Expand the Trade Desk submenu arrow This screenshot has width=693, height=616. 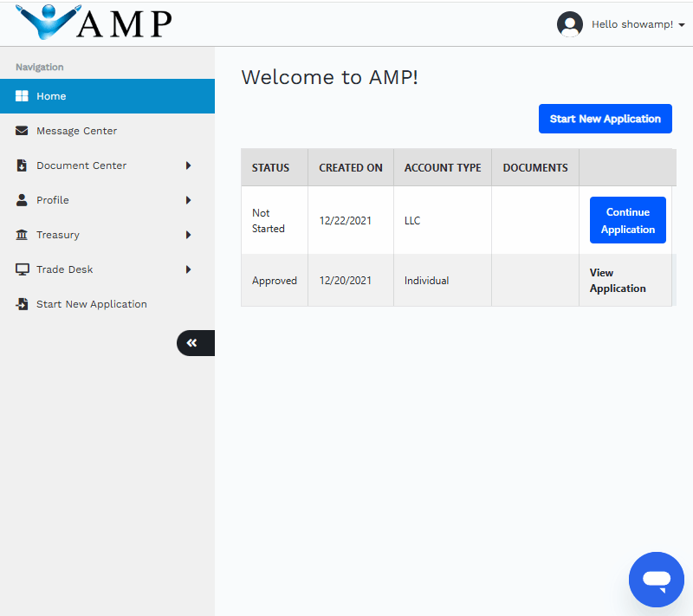(x=188, y=269)
